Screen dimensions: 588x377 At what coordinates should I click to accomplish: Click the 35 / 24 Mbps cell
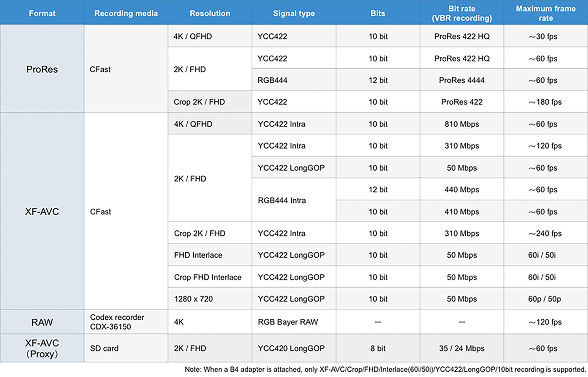pos(461,348)
